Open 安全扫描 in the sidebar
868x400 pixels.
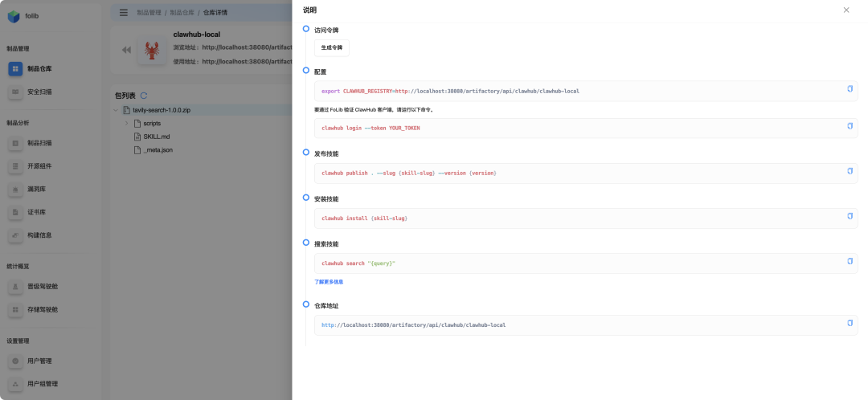(39, 92)
